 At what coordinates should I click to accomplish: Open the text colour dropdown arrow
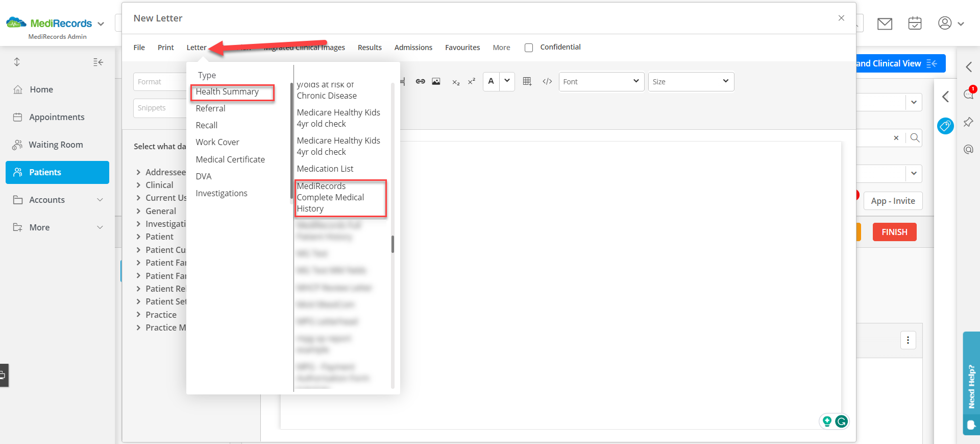tap(507, 81)
